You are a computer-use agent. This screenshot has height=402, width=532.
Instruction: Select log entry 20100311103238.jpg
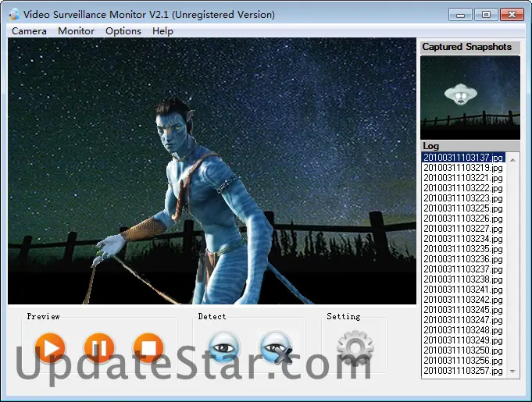463,279
